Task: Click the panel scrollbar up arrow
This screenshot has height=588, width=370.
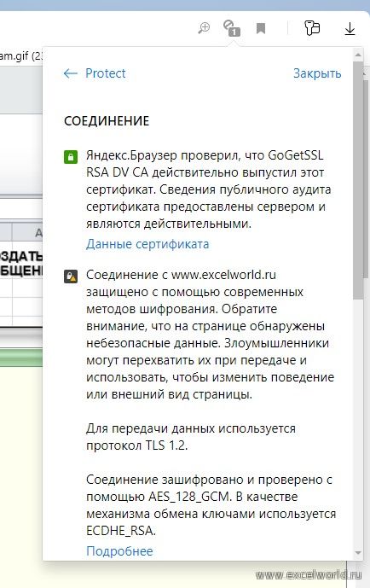Action: 358,55
